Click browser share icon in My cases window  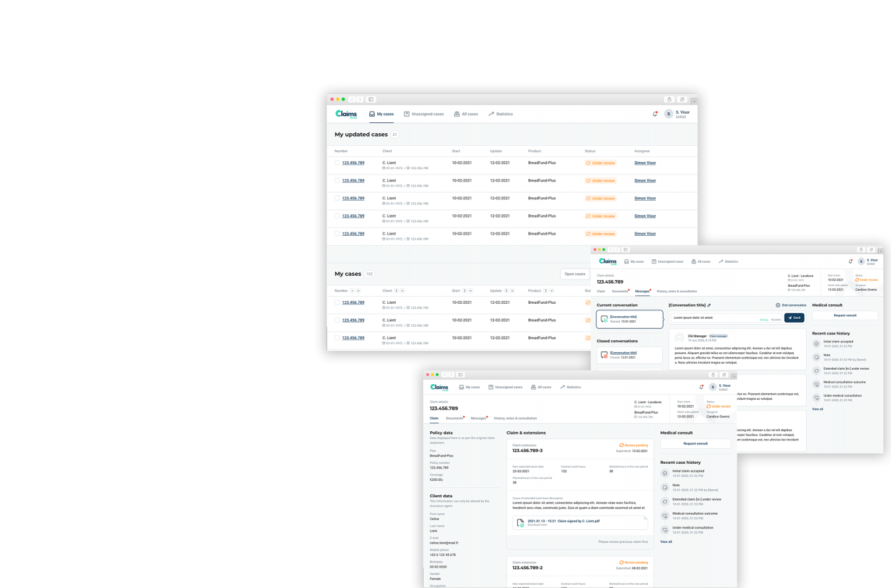click(669, 99)
